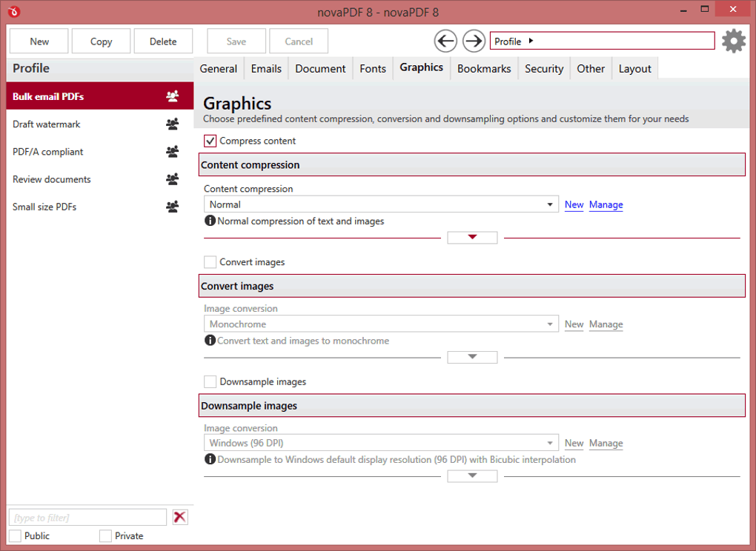Expand content compression details with red arrow

[x=473, y=237]
